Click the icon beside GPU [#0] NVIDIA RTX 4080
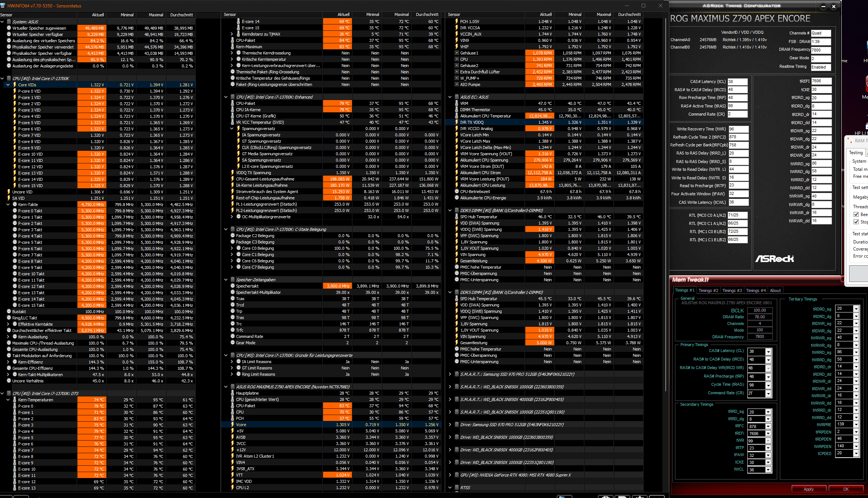Screen dimensions: 868x498 (x=457, y=475)
